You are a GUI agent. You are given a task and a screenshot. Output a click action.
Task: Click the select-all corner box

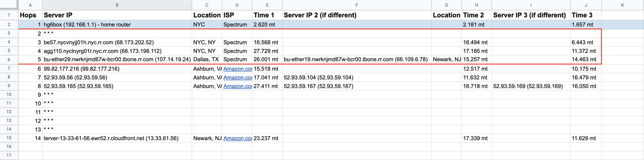9,5
